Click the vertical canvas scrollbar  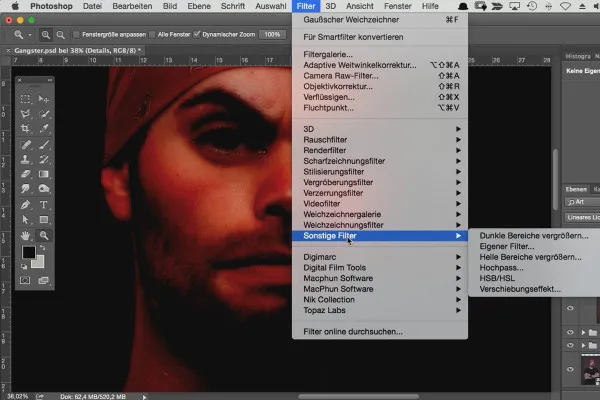555,180
